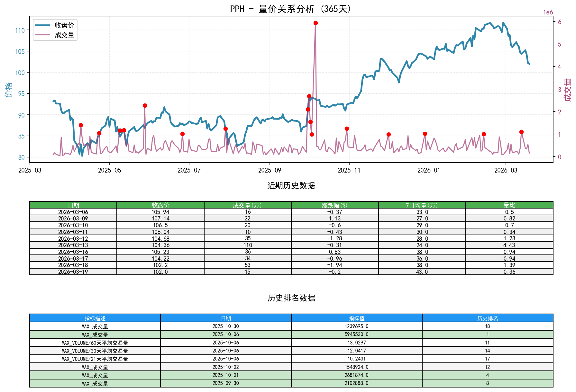
Task: Click the red marker near 2025-07 low volume point
Action: (182, 134)
